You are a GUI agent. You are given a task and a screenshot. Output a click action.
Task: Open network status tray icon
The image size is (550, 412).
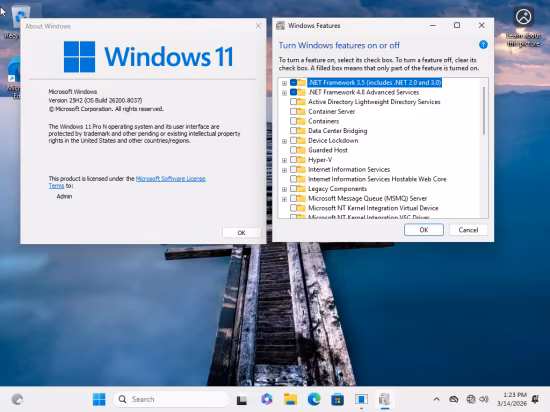(471, 399)
